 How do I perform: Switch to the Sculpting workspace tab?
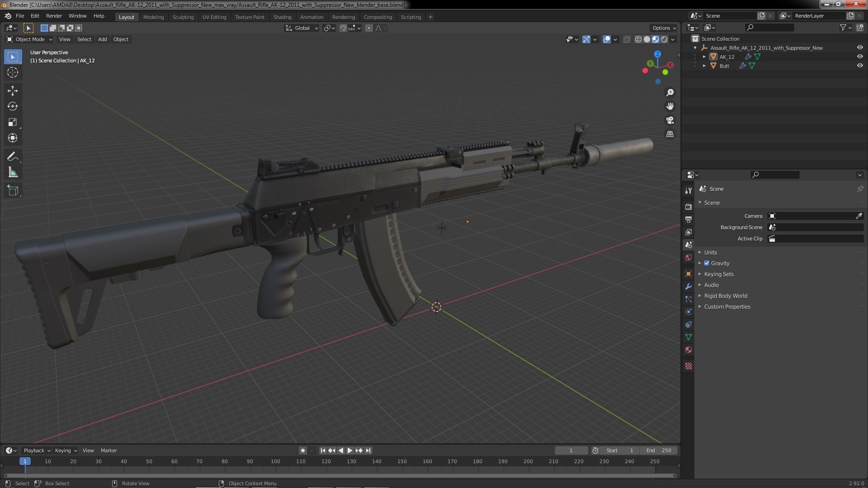tap(183, 17)
